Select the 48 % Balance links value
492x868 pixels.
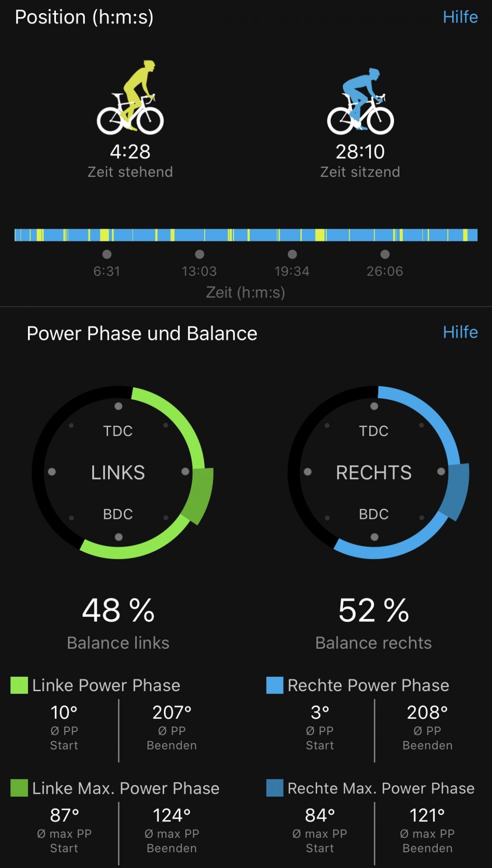click(118, 610)
